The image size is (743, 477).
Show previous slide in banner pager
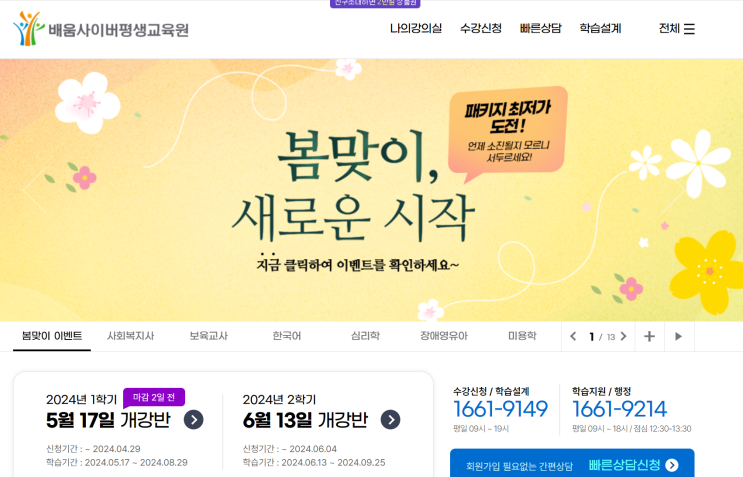(x=573, y=336)
